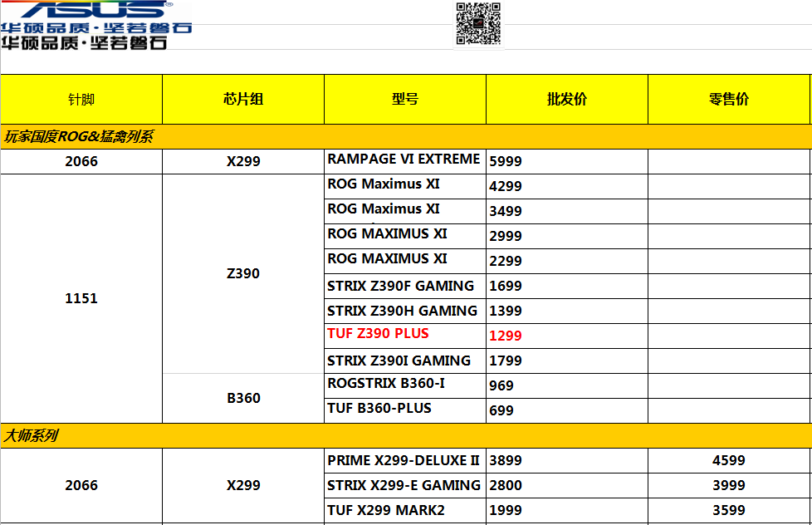
Task: Click the merged Z390 chipset cell
Action: (x=243, y=273)
